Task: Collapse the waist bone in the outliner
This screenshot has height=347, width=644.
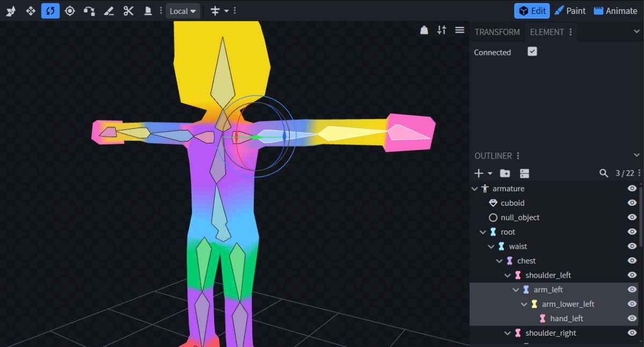Action: 491,247
